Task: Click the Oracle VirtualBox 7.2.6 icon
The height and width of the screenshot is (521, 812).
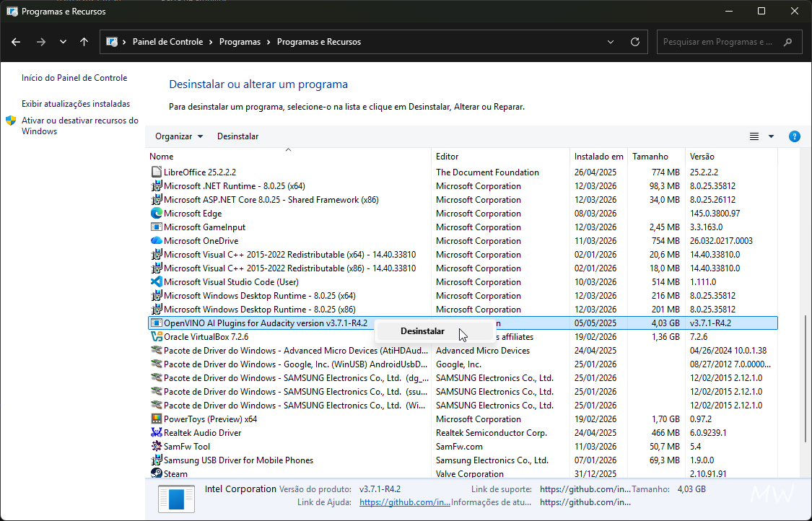Action: pos(157,336)
